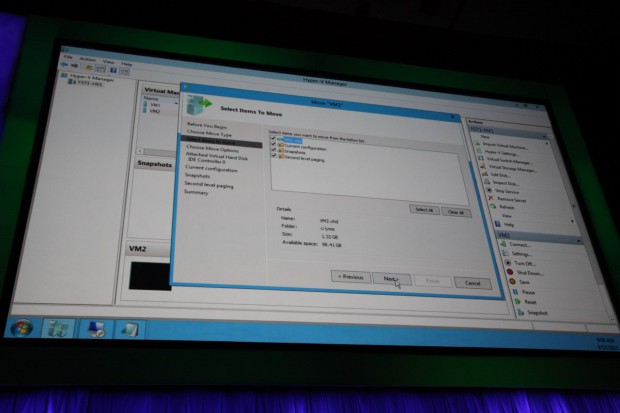The height and width of the screenshot is (413, 620).
Task: Close the Move VM2 wizard dialog
Action: pos(452,117)
